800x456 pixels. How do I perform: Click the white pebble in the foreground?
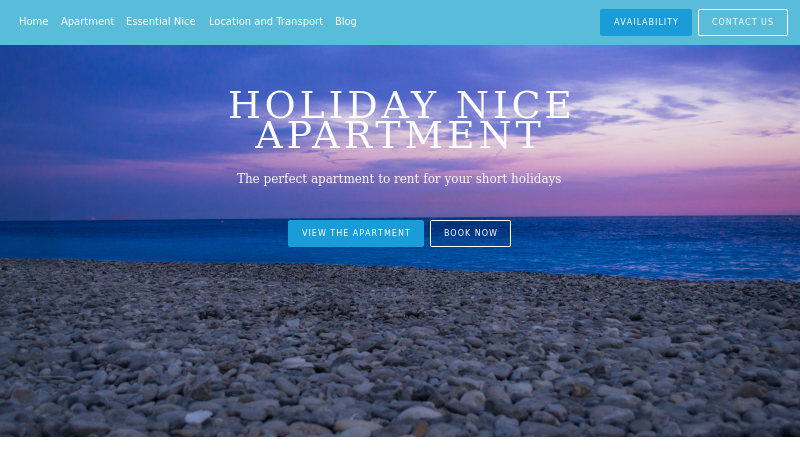[198, 417]
